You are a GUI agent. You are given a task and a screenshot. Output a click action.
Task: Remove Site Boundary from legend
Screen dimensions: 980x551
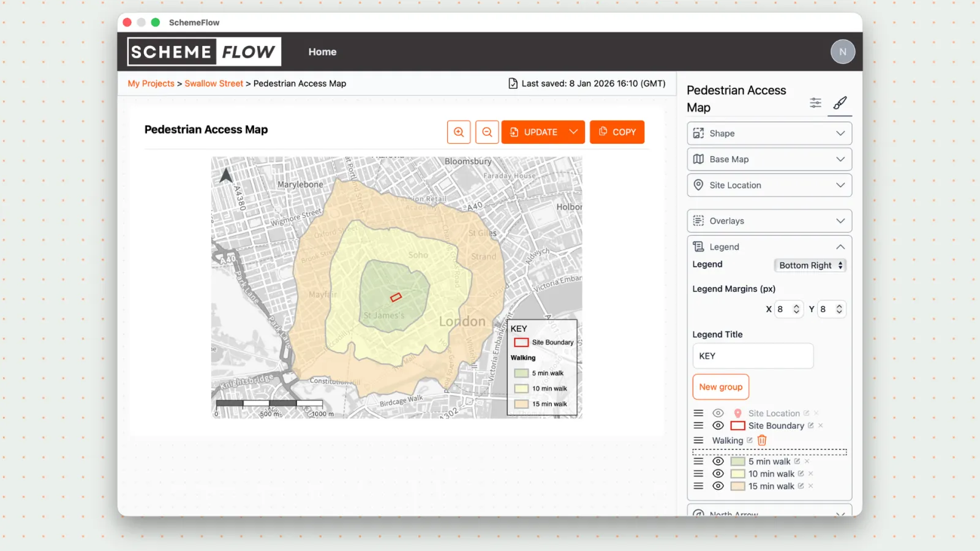(821, 425)
